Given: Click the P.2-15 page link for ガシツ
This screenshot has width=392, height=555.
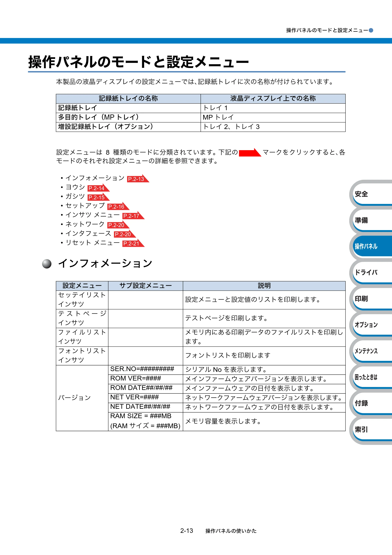Looking at the screenshot, I should click(x=98, y=197).
